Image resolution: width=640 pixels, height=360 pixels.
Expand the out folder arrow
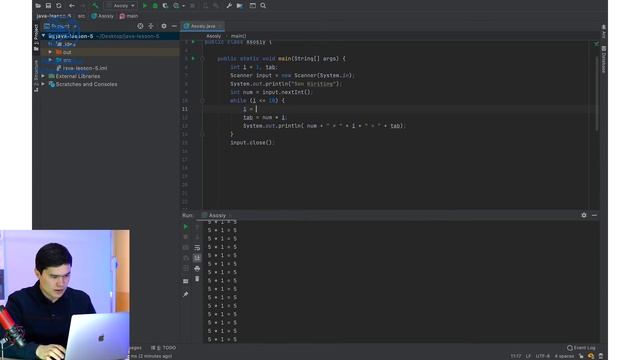click(50, 52)
